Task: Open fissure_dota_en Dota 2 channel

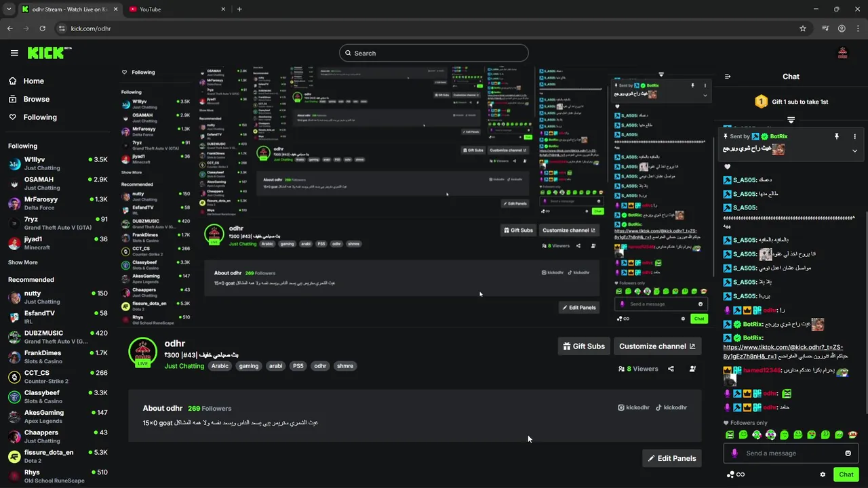Action: coord(58,456)
